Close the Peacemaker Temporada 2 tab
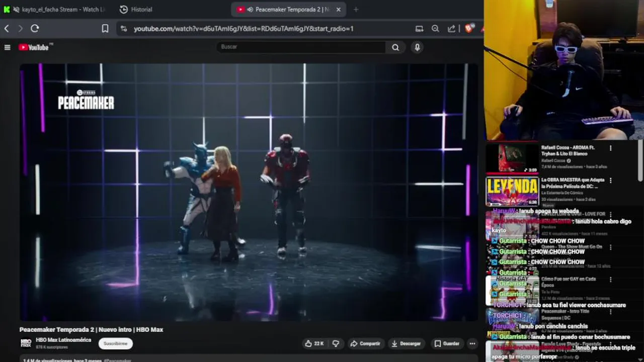The width and height of the screenshot is (644, 362). [339, 10]
